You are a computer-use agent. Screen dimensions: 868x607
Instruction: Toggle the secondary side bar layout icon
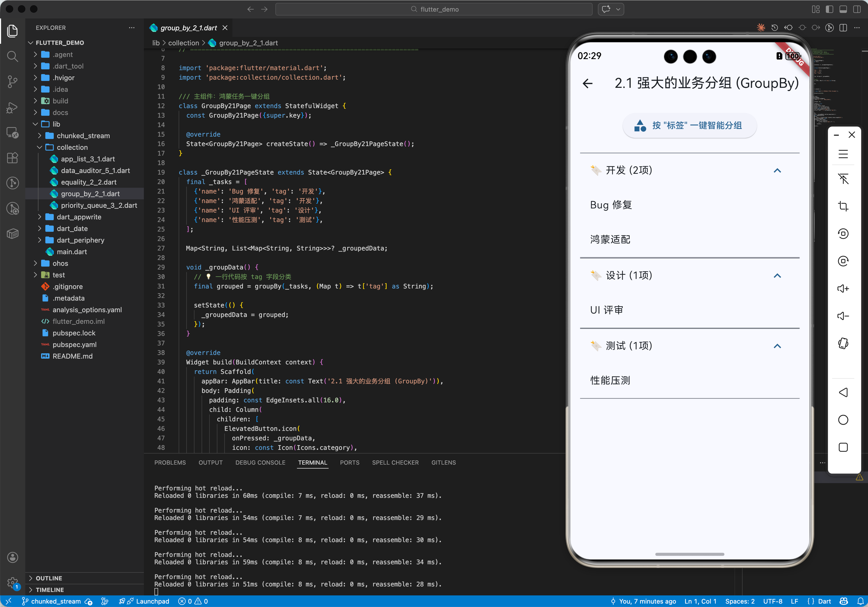(x=856, y=9)
